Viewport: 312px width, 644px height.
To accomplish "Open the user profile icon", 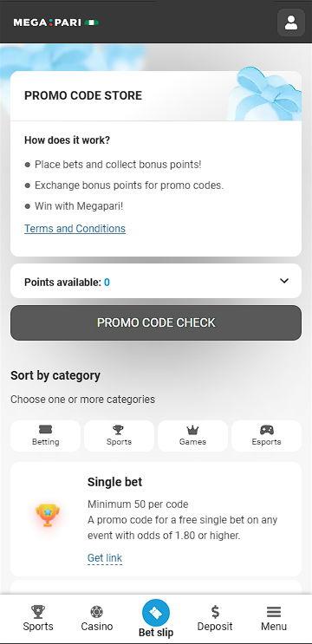I will pyautogui.click(x=291, y=23).
